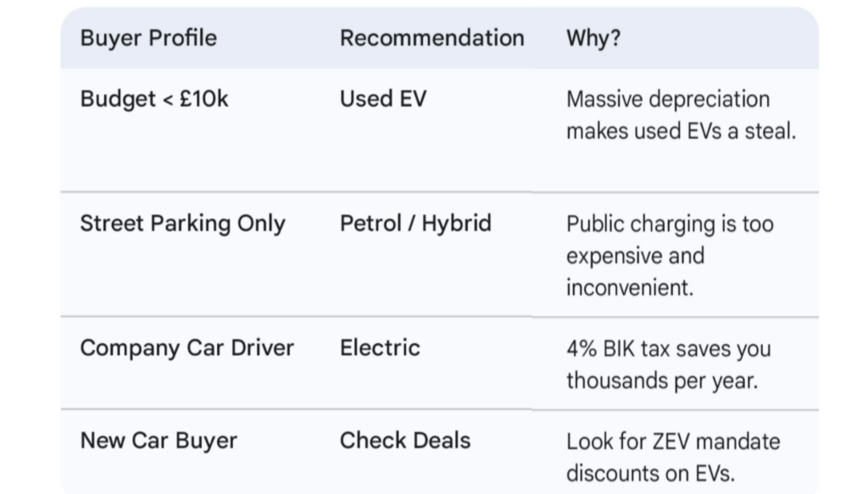Screen dimensions: 868x494
Task: Choose the Street Parking Only profile
Action: tap(182, 224)
